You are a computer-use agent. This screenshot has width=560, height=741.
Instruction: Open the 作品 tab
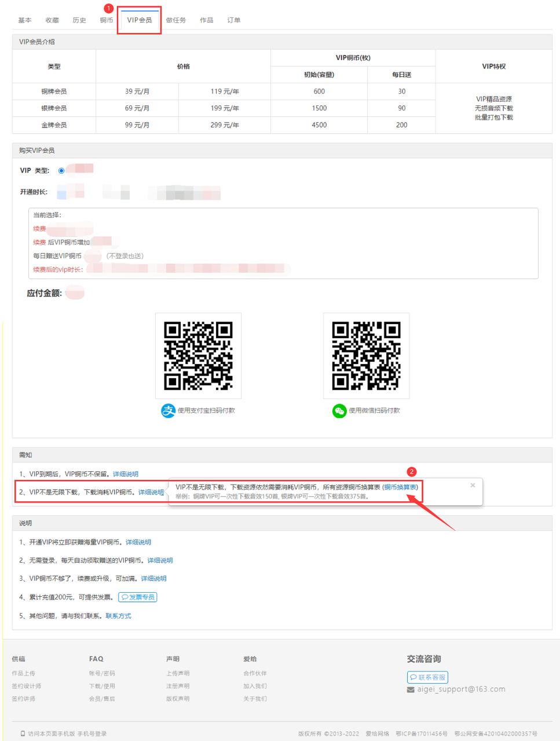click(x=207, y=20)
